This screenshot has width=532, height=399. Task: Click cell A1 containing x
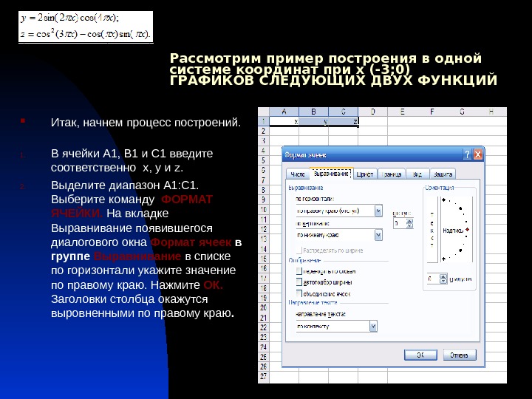point(284,121)
